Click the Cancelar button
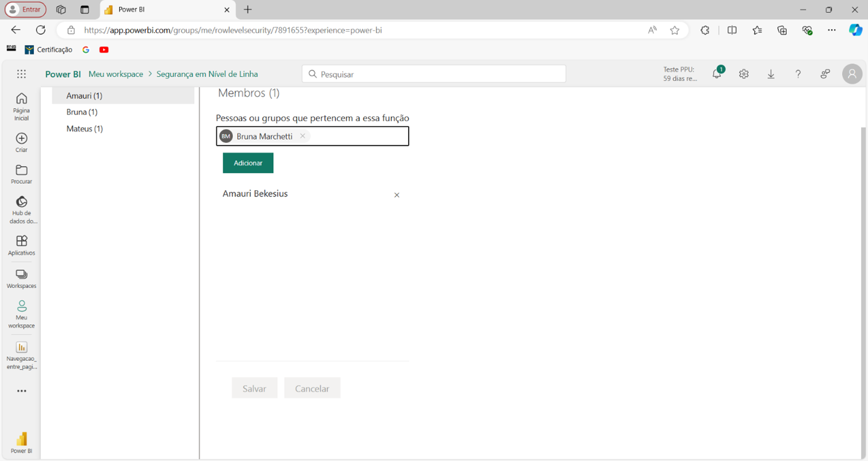The image size is (868, 461). point(312,388)
